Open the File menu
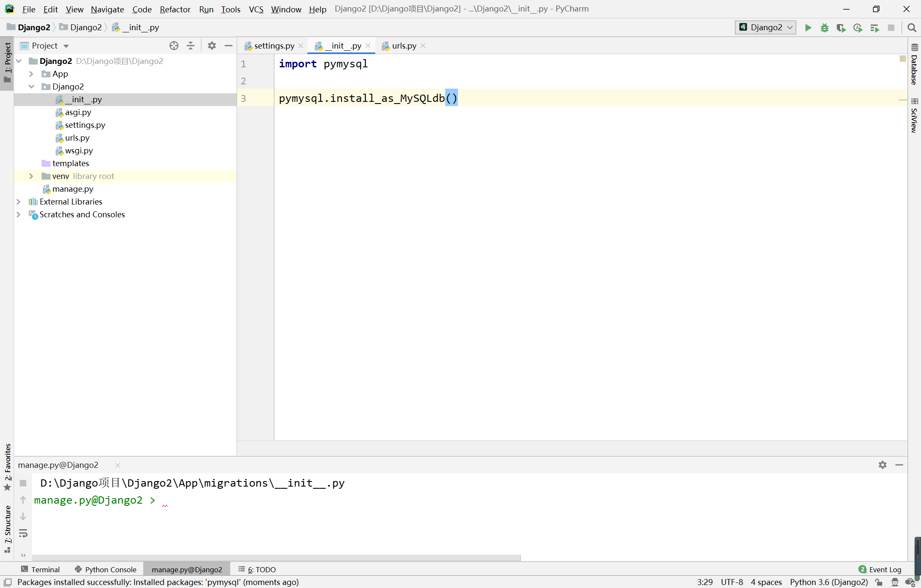Image resolution: width=921 pixels, height=588 pixels. click(29, 9)
